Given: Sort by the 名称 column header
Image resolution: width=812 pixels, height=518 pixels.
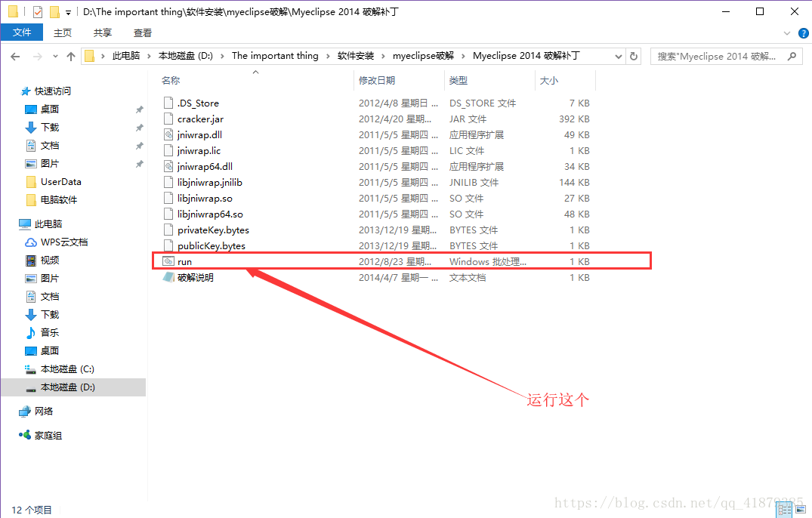Looking at the screenshot, I should [x=171, y=80].
